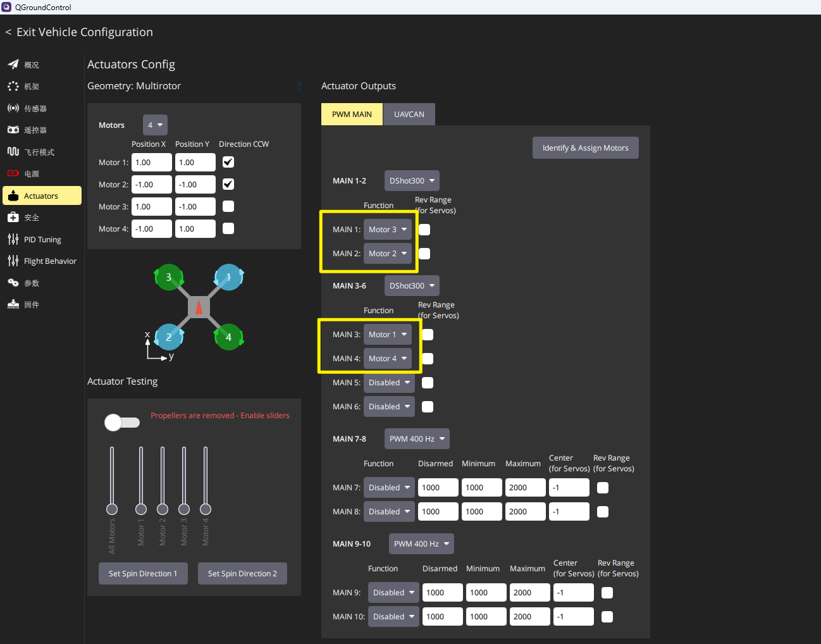821x644 pixels.
Task: Click blue motor 2 in the diagram
Action: (x=168, y=337)
